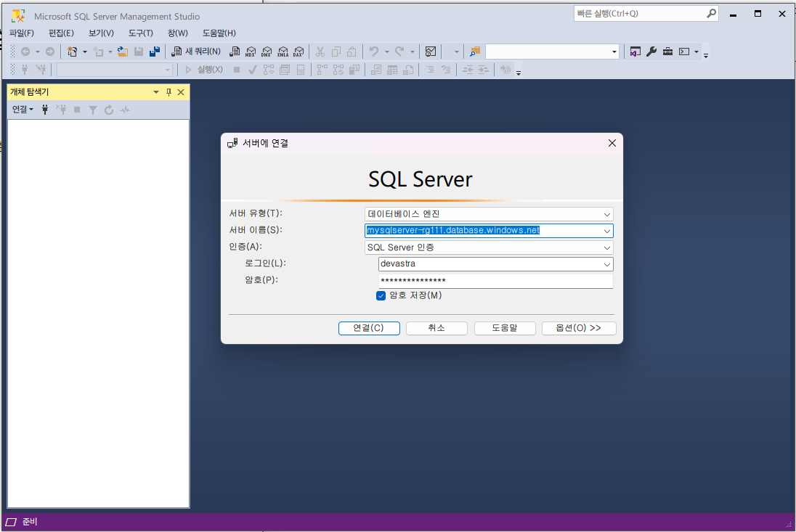Screen dimensions: 796x532
Task: Expand the 서버 유형 dropdown
Action: (x=606, y=214)
